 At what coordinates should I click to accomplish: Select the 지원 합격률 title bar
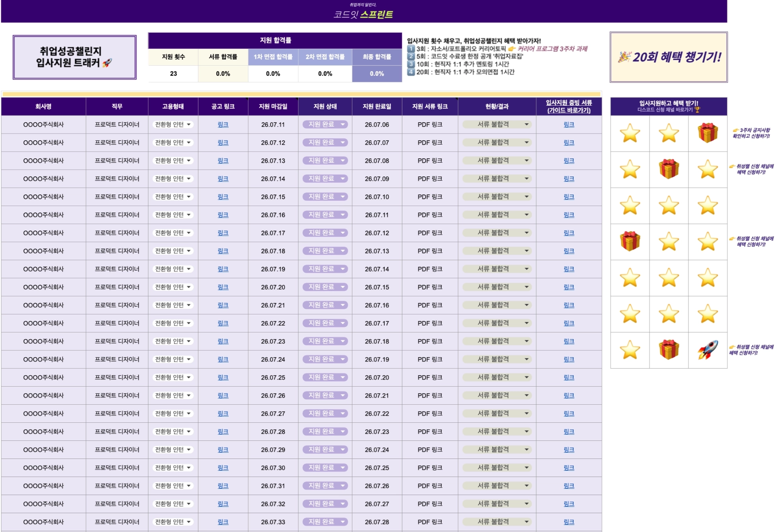pos(275,40)
